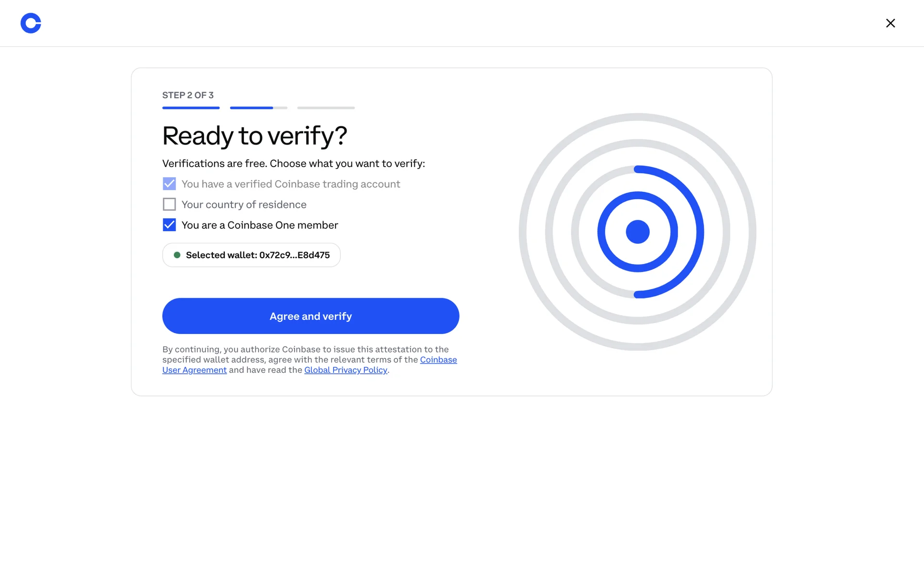This screenshot has height=578, width=924.
Task: Open the Global Privacy Policy link
Action: pyautogui.click(x=346, y=370)
